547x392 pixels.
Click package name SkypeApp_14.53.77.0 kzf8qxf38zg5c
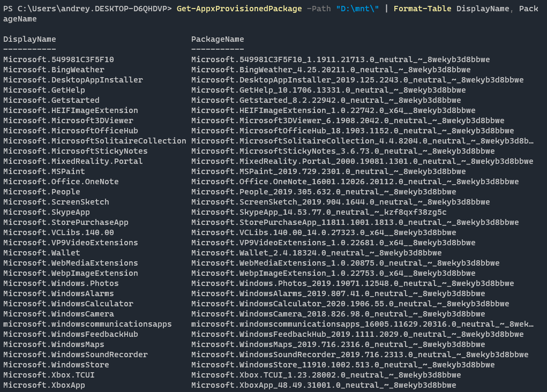(x=319, y=212)
